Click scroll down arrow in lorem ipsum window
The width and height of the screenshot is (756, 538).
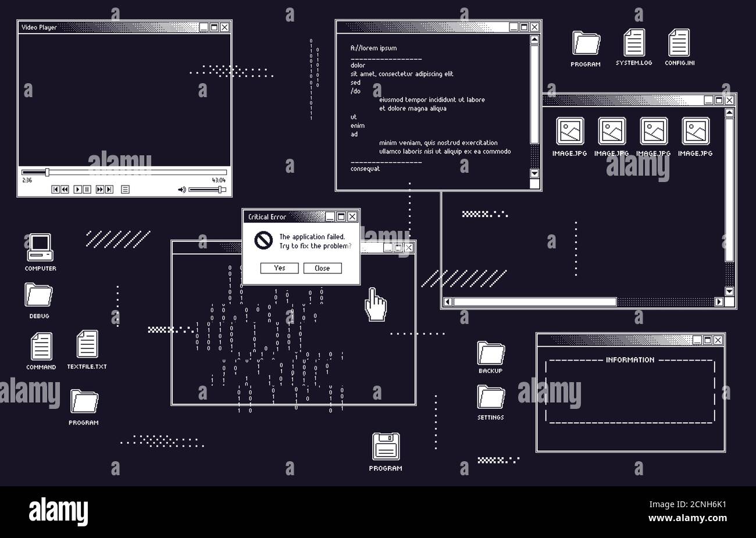coord(534,173)
